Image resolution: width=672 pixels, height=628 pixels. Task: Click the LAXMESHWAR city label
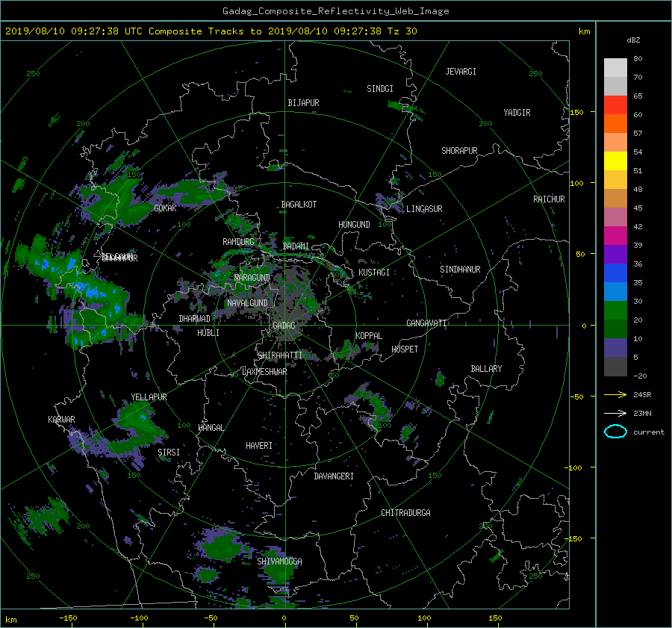tap(264, 372)
